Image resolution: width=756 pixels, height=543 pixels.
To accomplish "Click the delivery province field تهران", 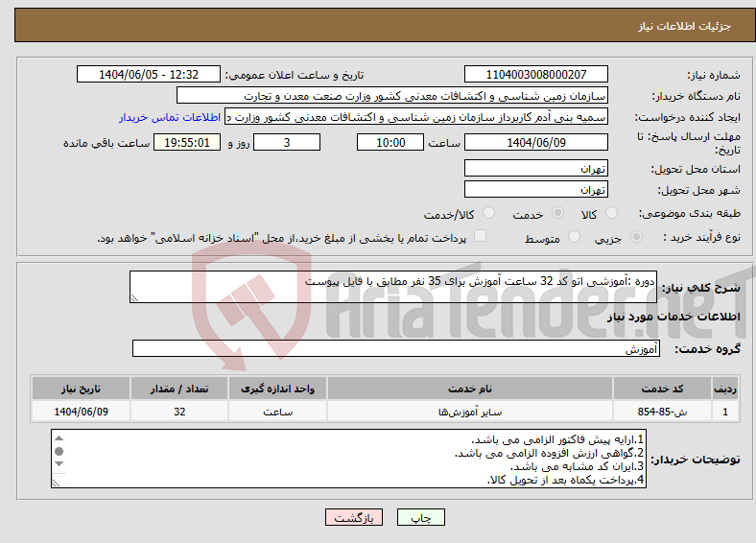I will coord(536,168).
